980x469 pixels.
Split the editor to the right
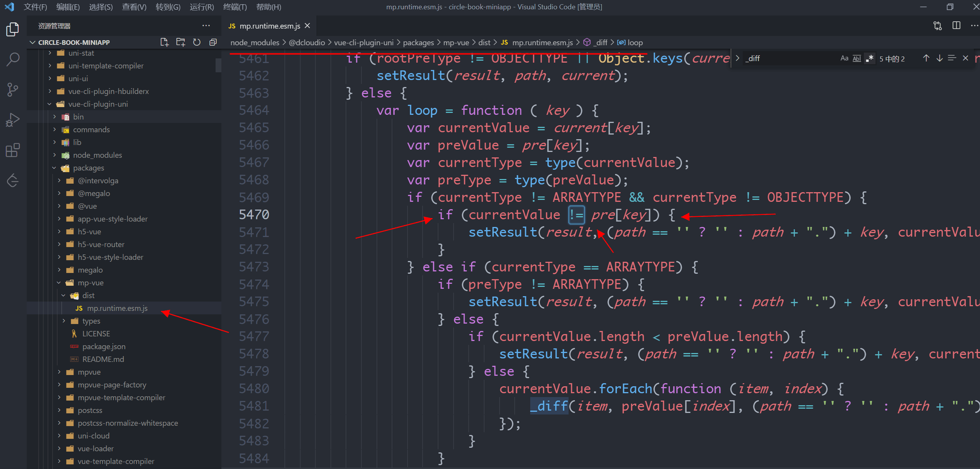pyautogui.click(x=956, y=26)
